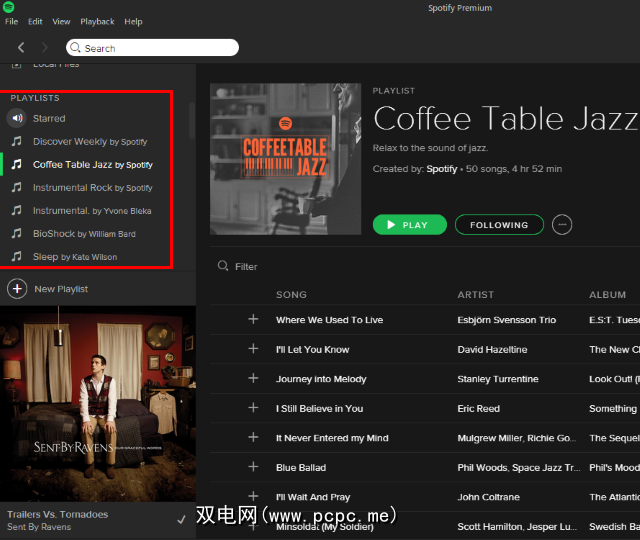
Task: Open the Playback menu
Action: click(x=97, y=22)
